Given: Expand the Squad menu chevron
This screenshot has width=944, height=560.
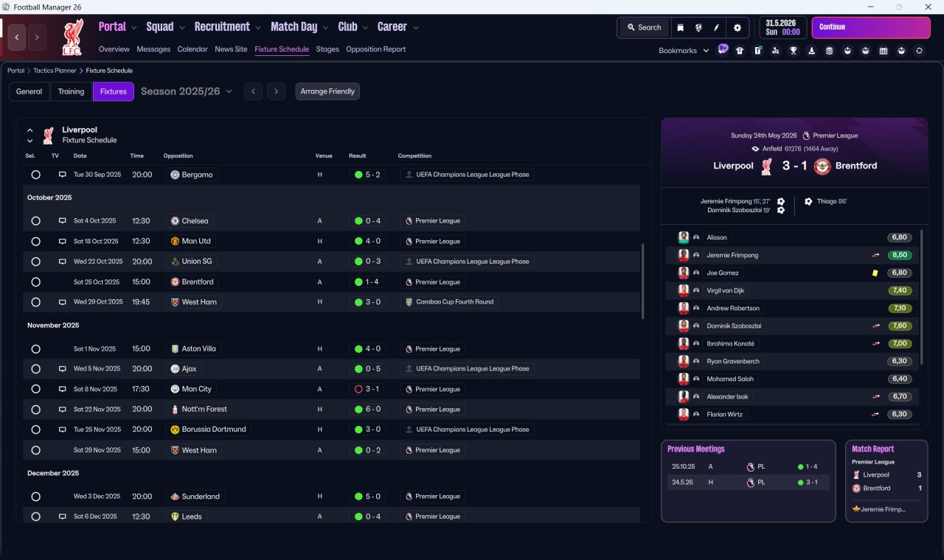Looking at the screenshot, I should (181, 28).
